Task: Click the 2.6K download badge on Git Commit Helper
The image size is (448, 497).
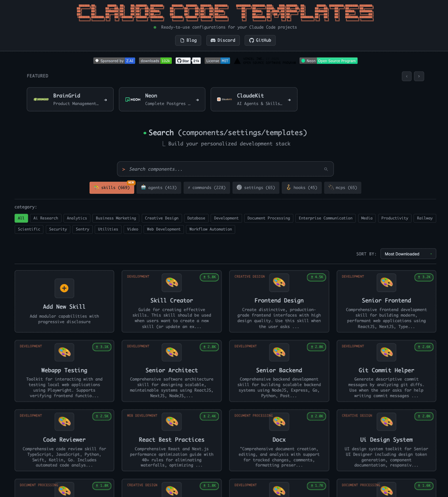Action: (x=424, y=347)
